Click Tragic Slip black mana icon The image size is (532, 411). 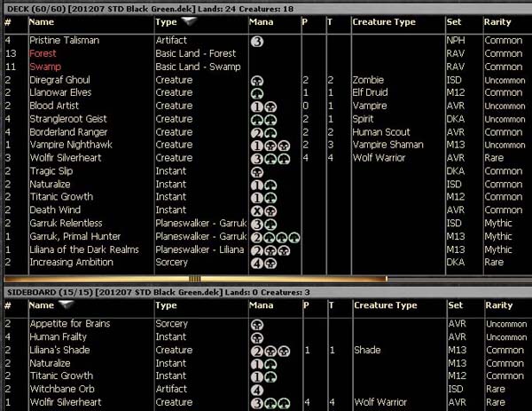[257, 172]
